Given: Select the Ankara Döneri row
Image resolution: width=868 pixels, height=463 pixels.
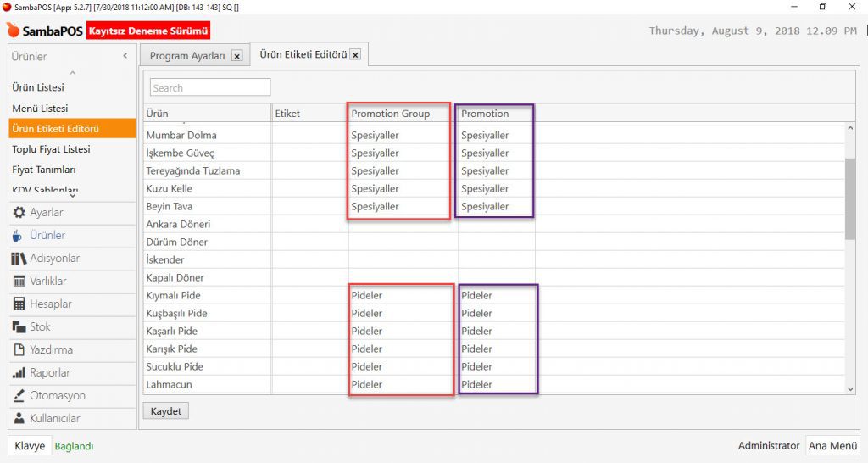Looking at the screenshot, I should click(x=494, y=225).
